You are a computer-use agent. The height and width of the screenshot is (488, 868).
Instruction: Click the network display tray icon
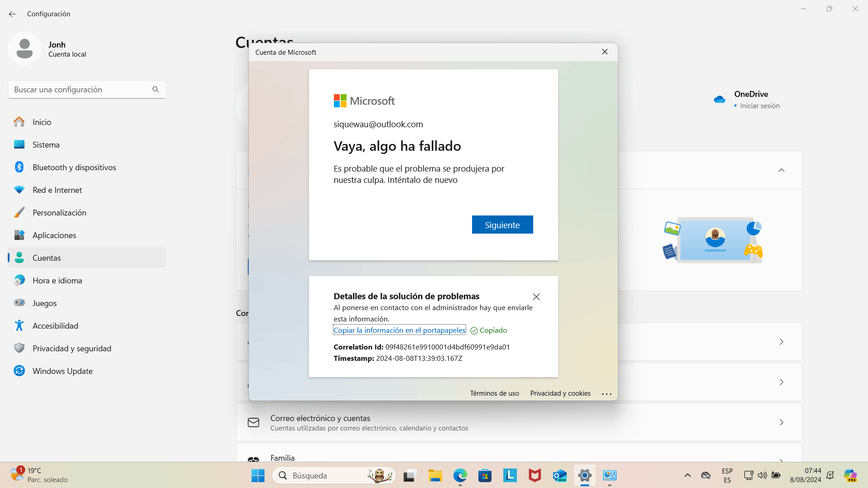[x=748, y=475]
